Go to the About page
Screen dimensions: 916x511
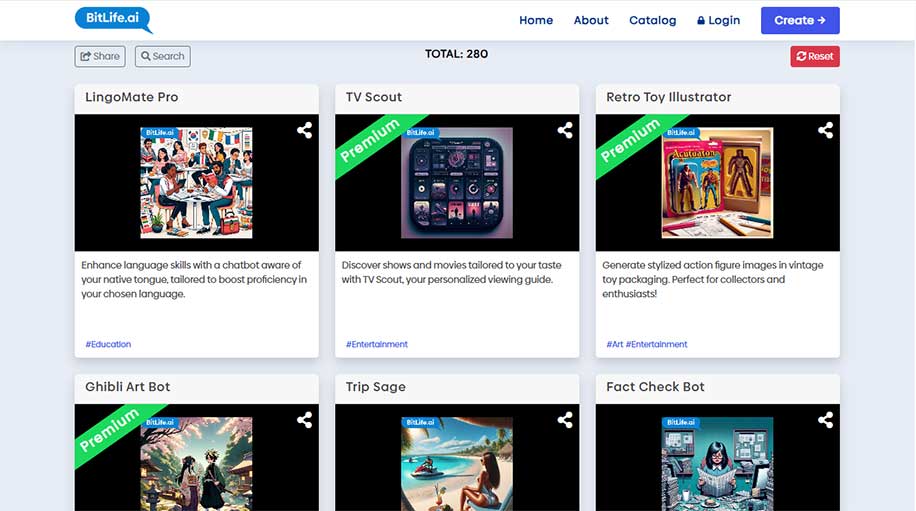(591, 20)
